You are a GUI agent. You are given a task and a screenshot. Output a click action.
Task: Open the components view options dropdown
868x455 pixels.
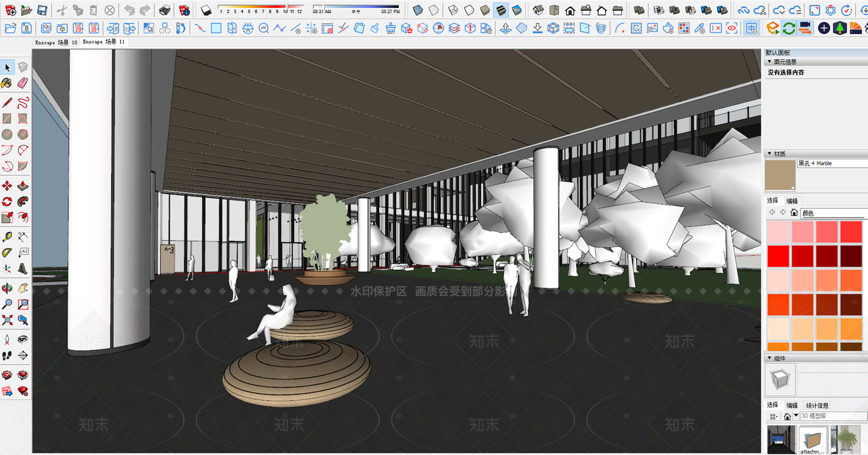coord(773,416)
